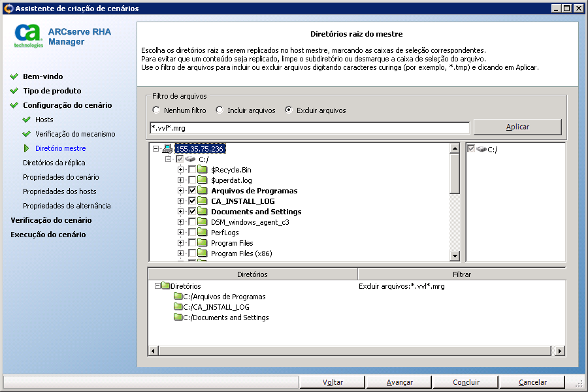Click the C:/Documents and Settings folder icon in the lower list
This screenshot has height=392, width=588.
178,318
